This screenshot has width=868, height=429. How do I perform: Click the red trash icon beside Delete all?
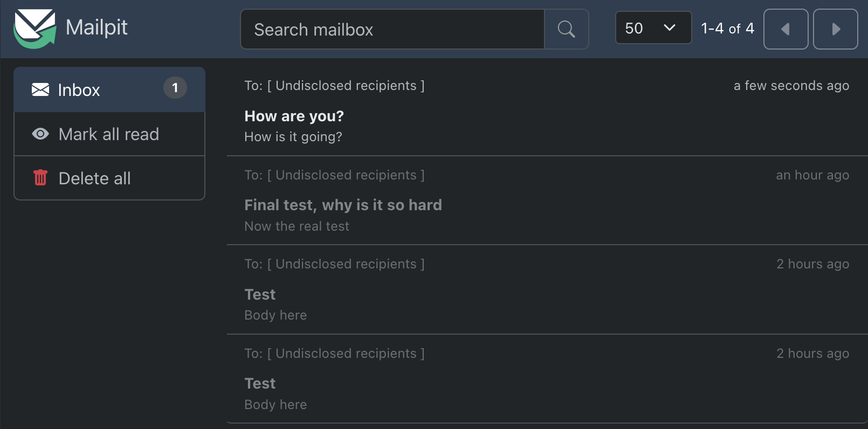coord(40,178)
